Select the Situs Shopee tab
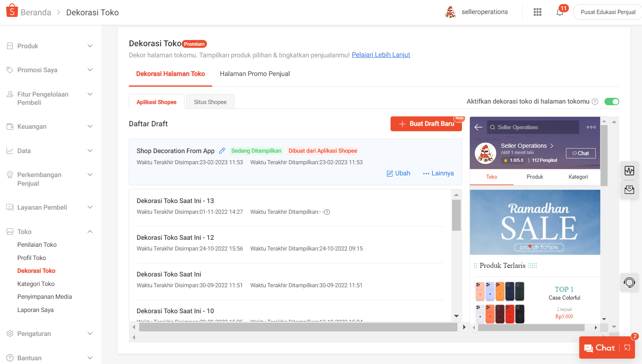This screenshot has height=364, width=642. (x=210, y=102)
